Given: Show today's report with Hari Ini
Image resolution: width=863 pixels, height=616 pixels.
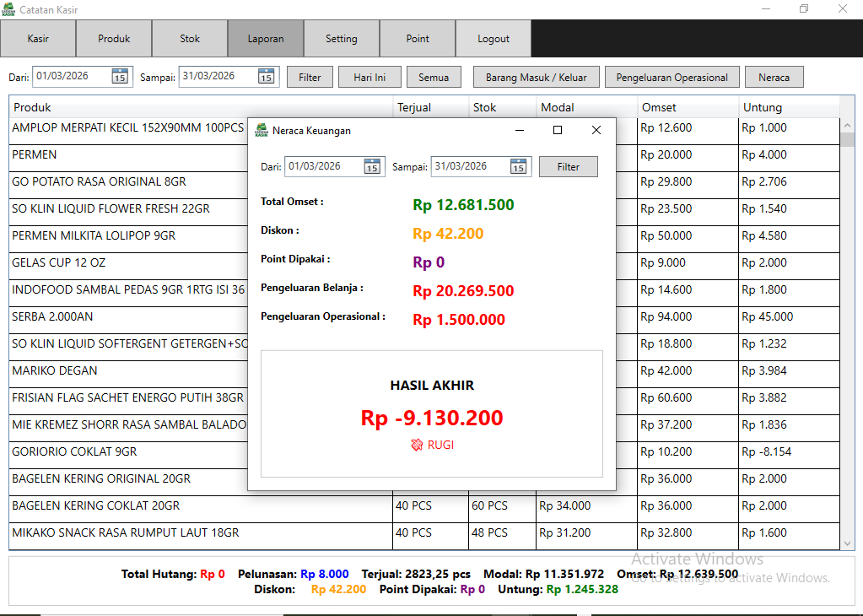Looking at the screenshot, I should [x=369, y=78].
